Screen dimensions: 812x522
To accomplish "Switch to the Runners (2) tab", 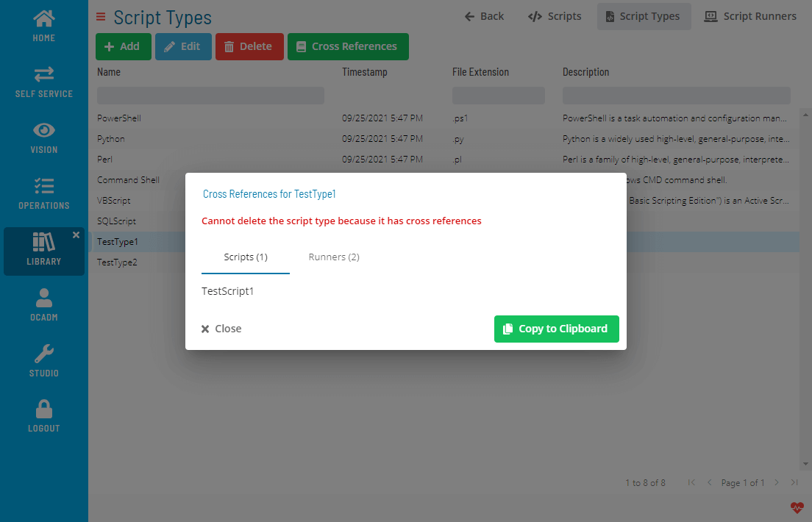I will (334, 257).
